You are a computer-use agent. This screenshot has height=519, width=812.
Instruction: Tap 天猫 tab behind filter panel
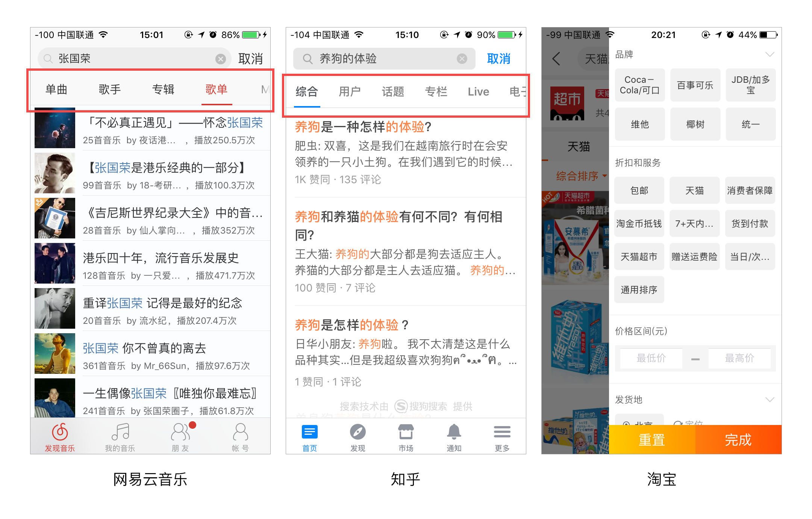click(x=578, y=146)
